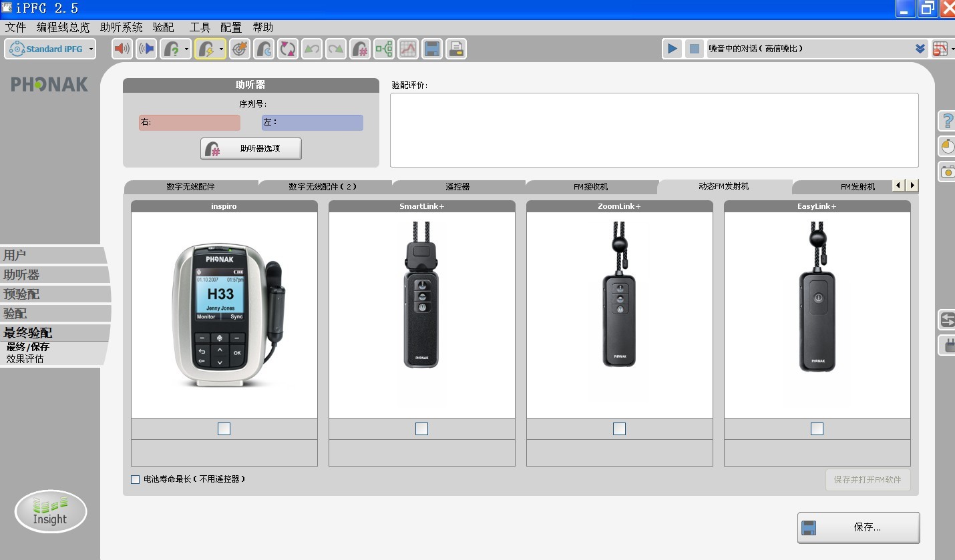Click the hearing aid lightning-bolt icon
Image resolution: width=955 pixels, height=560 pixels.
[206, 49]
